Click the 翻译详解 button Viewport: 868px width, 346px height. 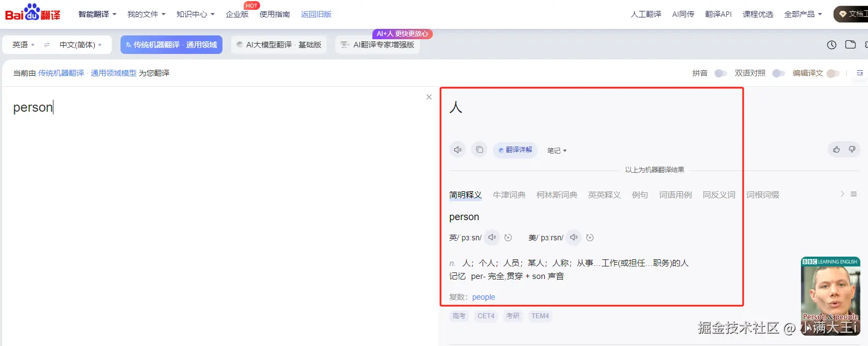pos(515,150)
